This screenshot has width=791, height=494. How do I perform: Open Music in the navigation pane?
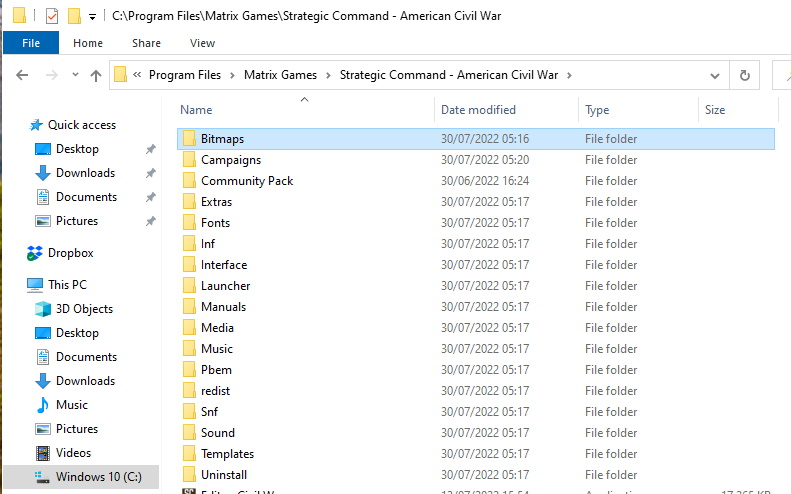71,405
